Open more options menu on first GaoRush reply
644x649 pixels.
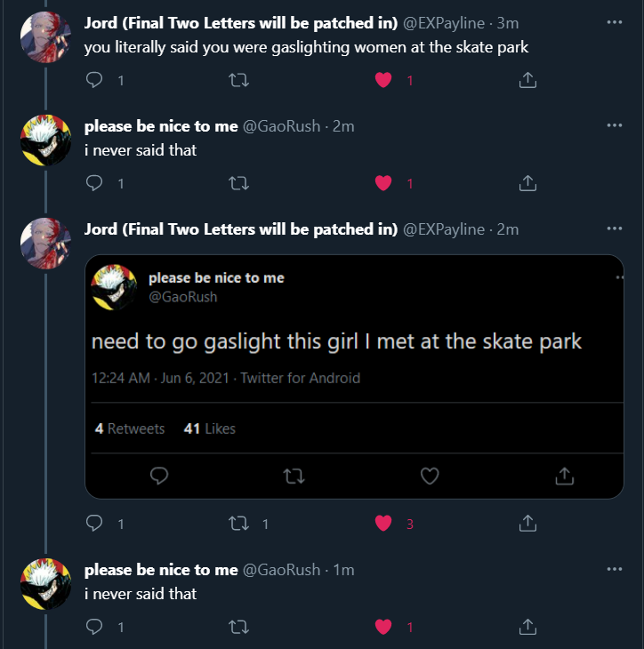614,125
